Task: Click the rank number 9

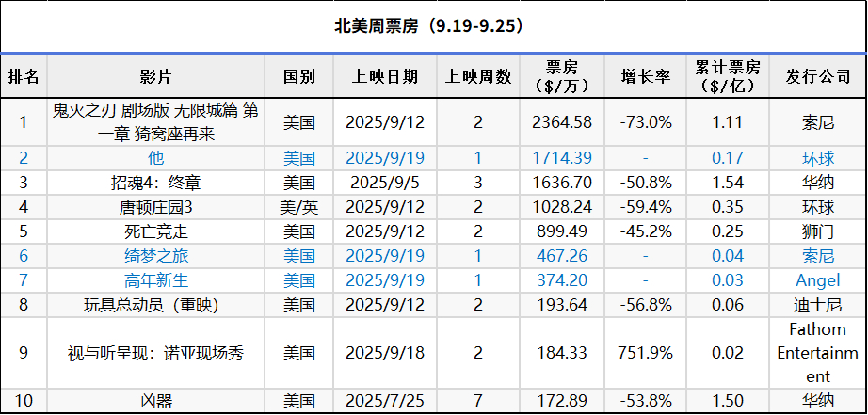Action: 24,353
